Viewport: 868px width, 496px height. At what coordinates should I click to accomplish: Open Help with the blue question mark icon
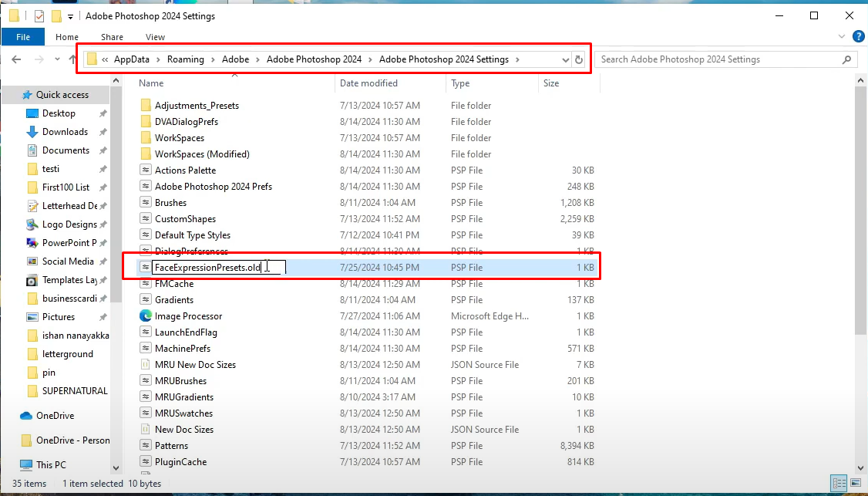pos(857,37)
